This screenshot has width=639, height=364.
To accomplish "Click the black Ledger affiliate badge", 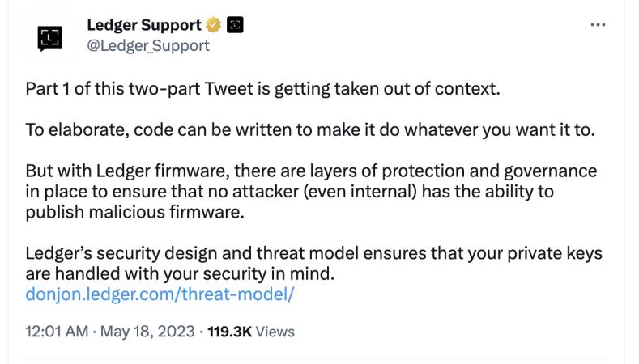I will 235,25.
